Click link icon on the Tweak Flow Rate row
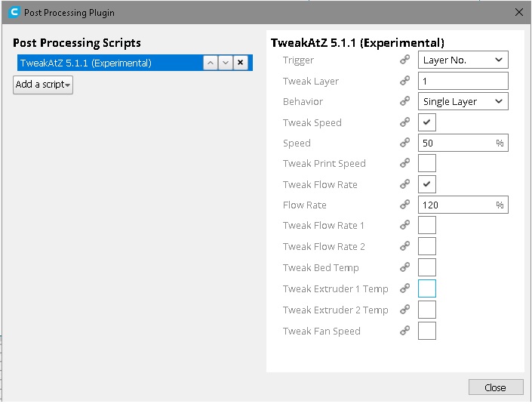 click(404, 184)
